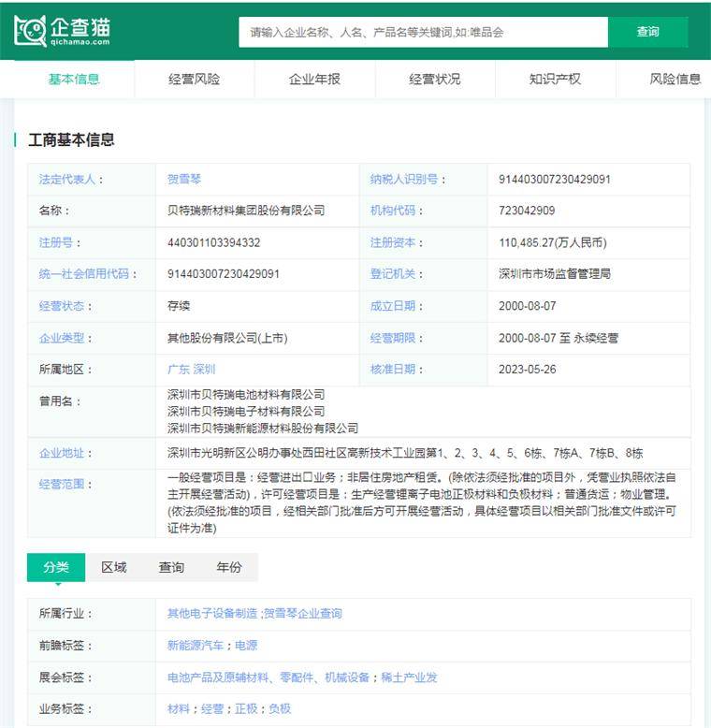Click the 注册资本 label link
Screen dimensions: 711x728
pyautogui.click(x=393, y=242)
